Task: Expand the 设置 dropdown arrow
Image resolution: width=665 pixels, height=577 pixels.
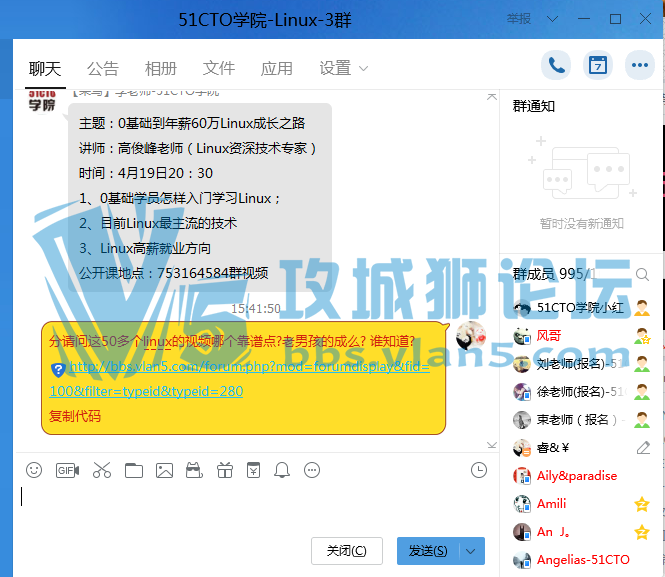Action: [363, 68]
